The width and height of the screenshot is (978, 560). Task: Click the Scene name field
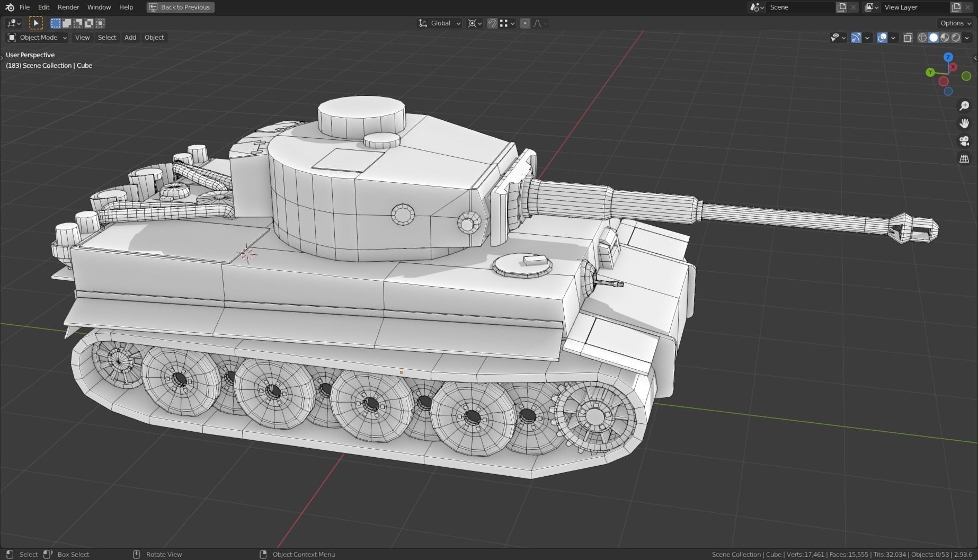click(x=800, y=7)
